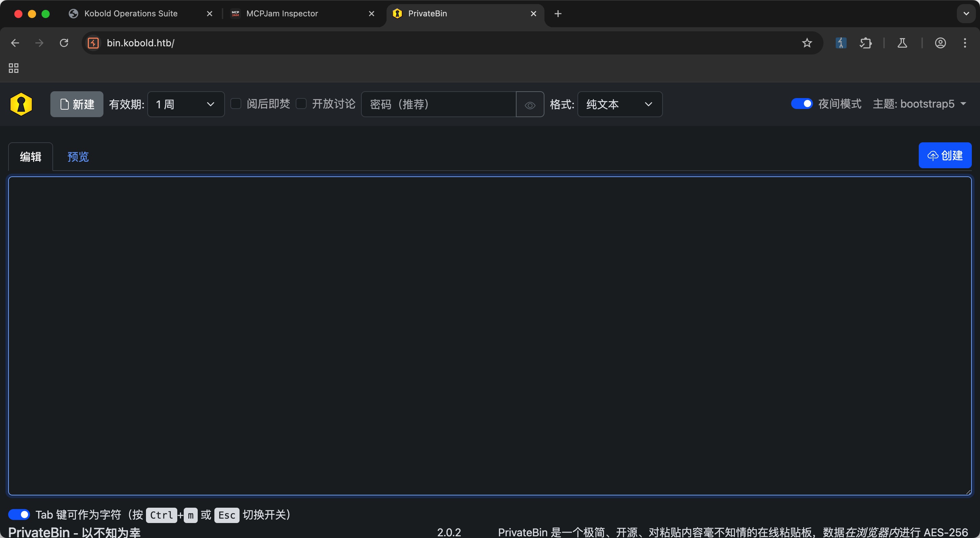The width and height of the screenshot is (980, 538).
Task: Open the extensions puzzle icon
Action: (865, 43)
